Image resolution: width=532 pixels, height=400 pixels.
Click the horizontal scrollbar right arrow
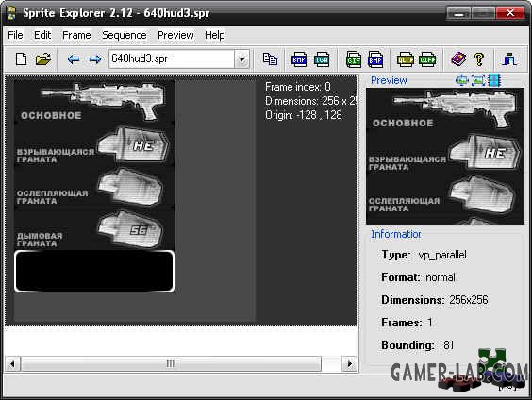click(350, 364)
